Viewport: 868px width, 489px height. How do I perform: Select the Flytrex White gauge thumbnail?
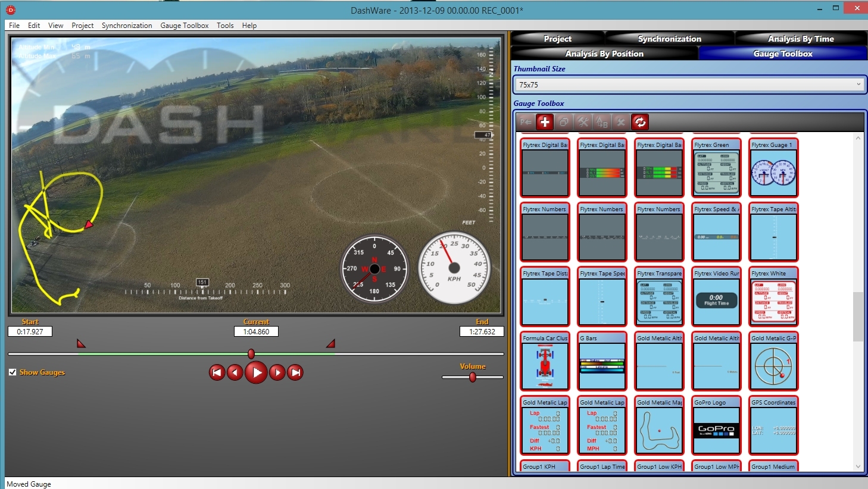773,296
